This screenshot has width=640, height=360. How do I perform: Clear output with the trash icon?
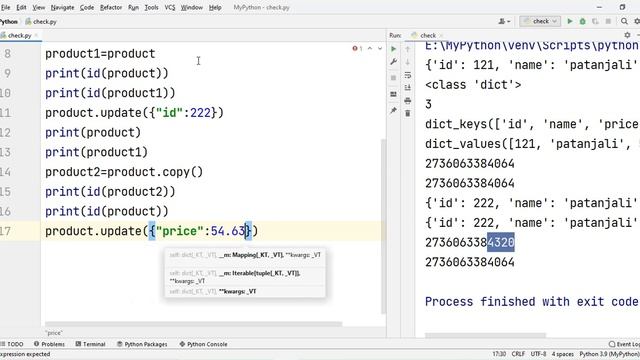tap(407, 113)
